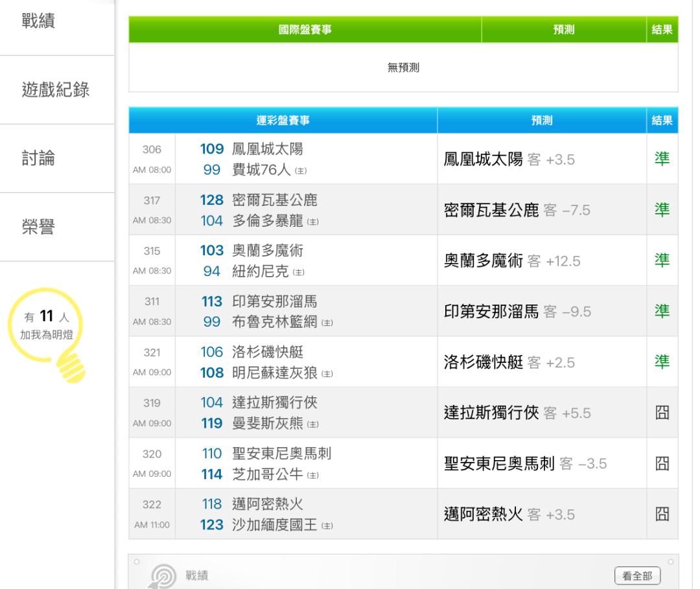The image size is (700, 589).
Task: Click the 結果 header in the green bar
Action: (x=662, y=29)
